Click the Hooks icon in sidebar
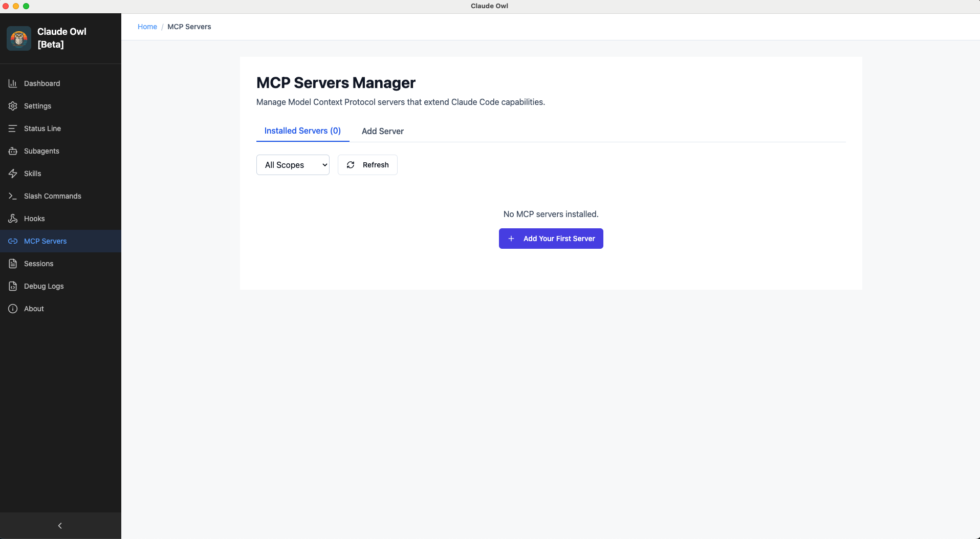980x539 pixels. (x=12, y=219)
